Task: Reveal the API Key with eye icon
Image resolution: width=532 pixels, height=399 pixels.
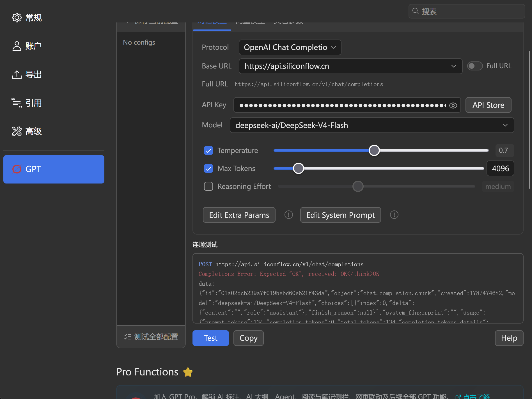Action: tap(453, 106)
